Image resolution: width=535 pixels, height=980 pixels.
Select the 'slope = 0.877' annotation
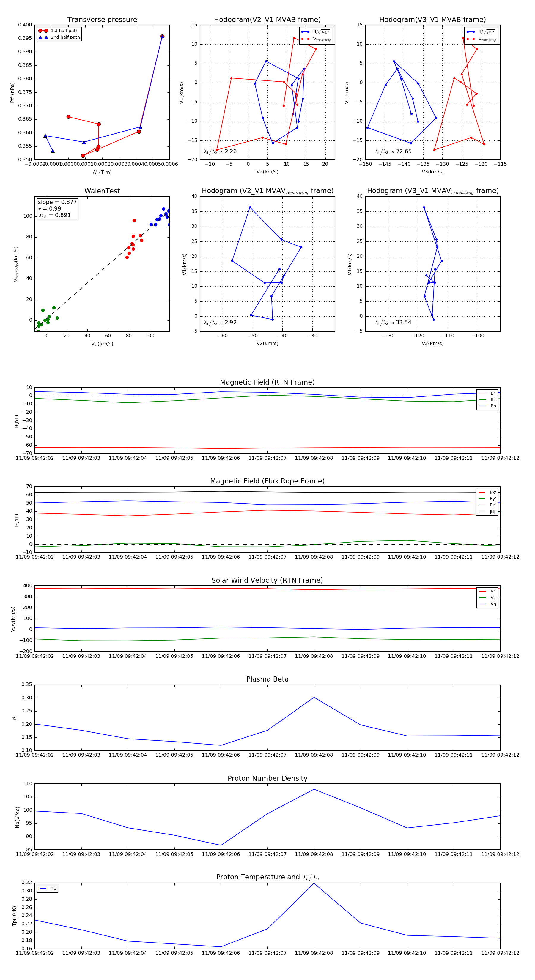point(57,202)
